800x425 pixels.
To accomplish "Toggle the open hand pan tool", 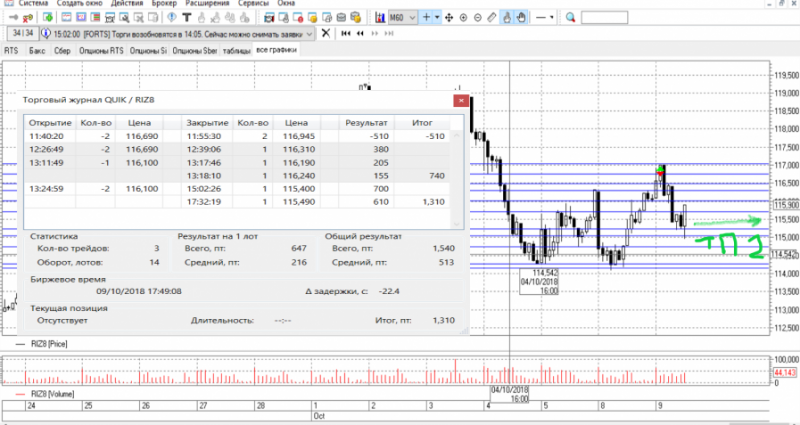I will coord(521,18).
